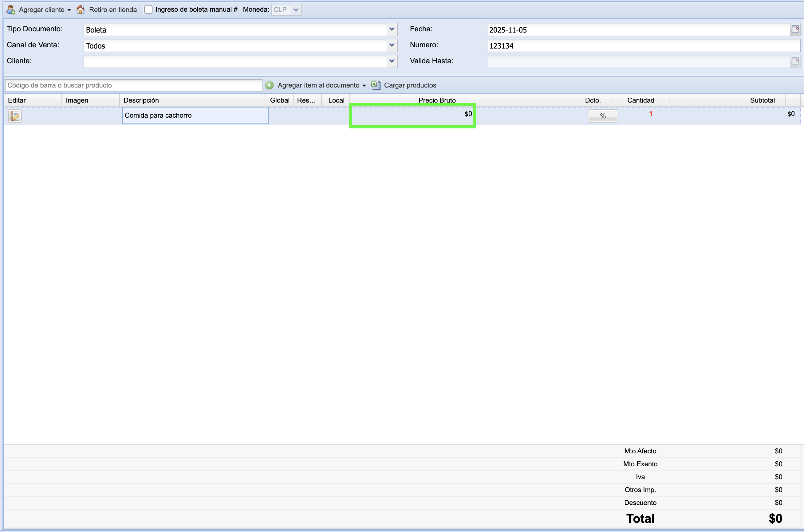804x532 pixels.
Task: Click the Numero field with 123134
Action: (643, 45)
